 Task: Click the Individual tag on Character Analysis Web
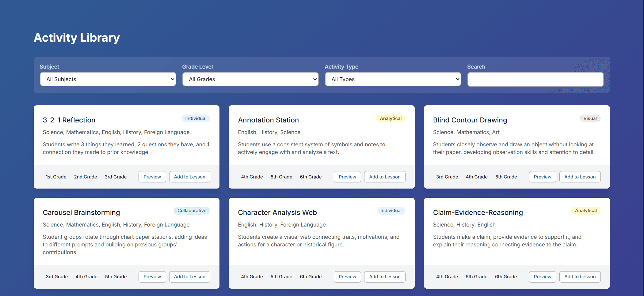(x=391, y=211)
